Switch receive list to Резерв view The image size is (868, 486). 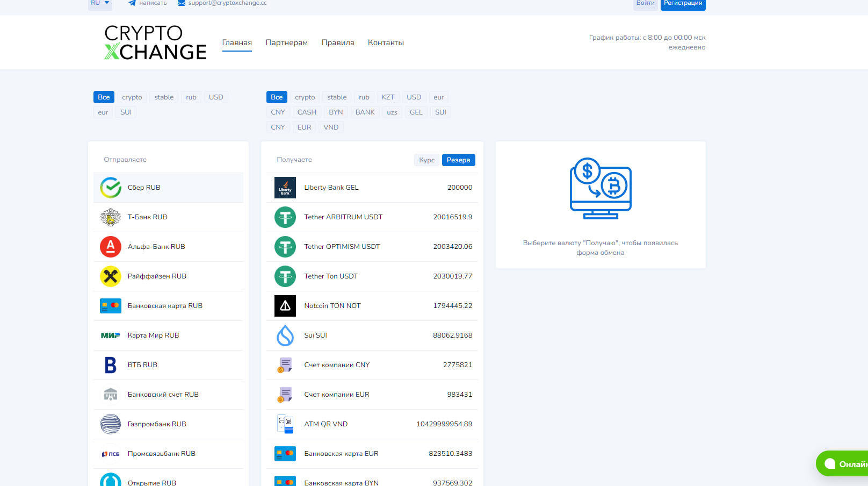click(458, 160)
